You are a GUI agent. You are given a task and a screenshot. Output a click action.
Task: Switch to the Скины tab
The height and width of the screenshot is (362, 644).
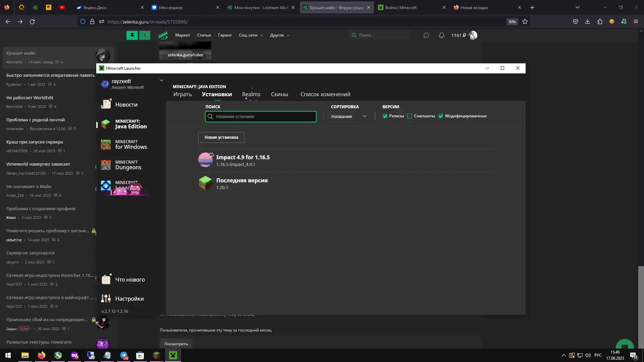click(x=279, y=94)
